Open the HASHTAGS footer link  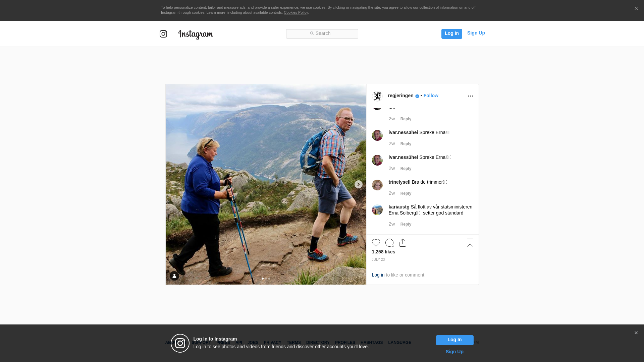click(x=371, y=343)
